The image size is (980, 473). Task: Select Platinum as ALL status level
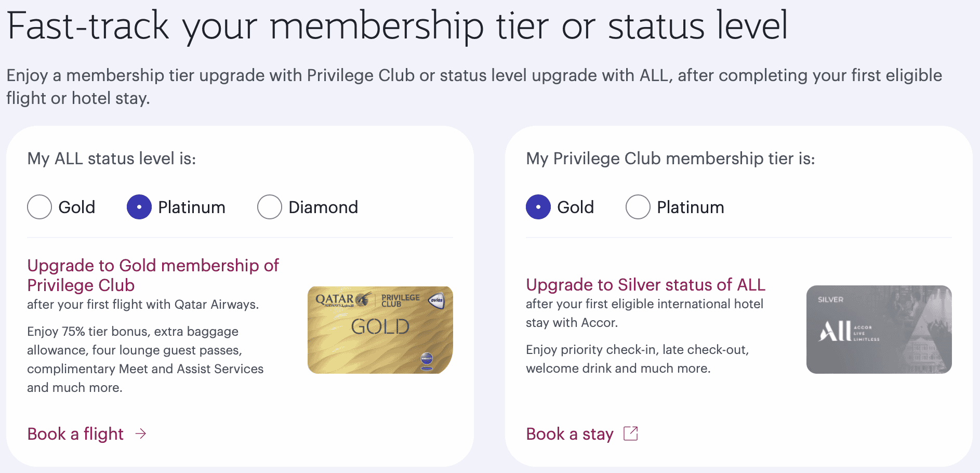pos(139,207)
